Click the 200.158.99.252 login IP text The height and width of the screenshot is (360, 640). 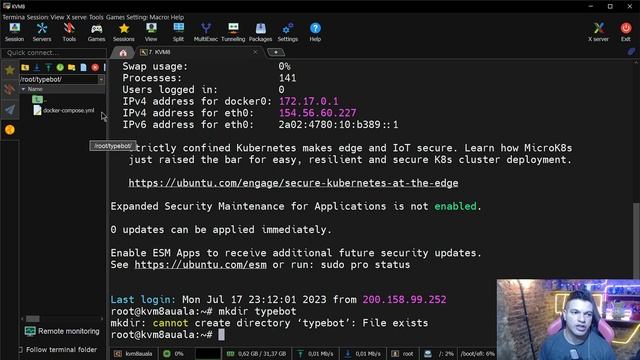point(404,300)
